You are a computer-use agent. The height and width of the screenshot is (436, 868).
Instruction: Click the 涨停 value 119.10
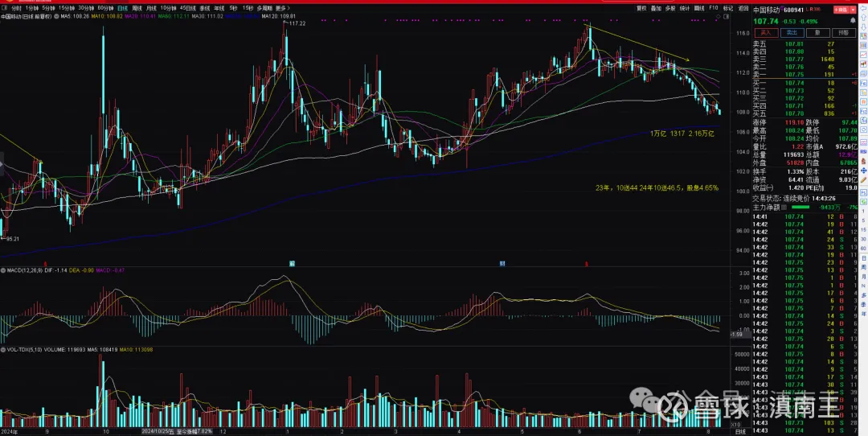click(795, 122)
